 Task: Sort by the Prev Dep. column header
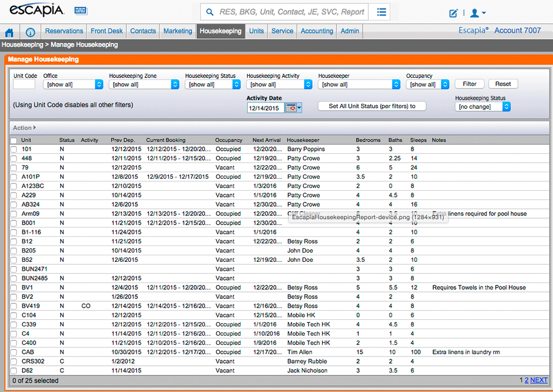pyautogui.click(x=123, y=140)
